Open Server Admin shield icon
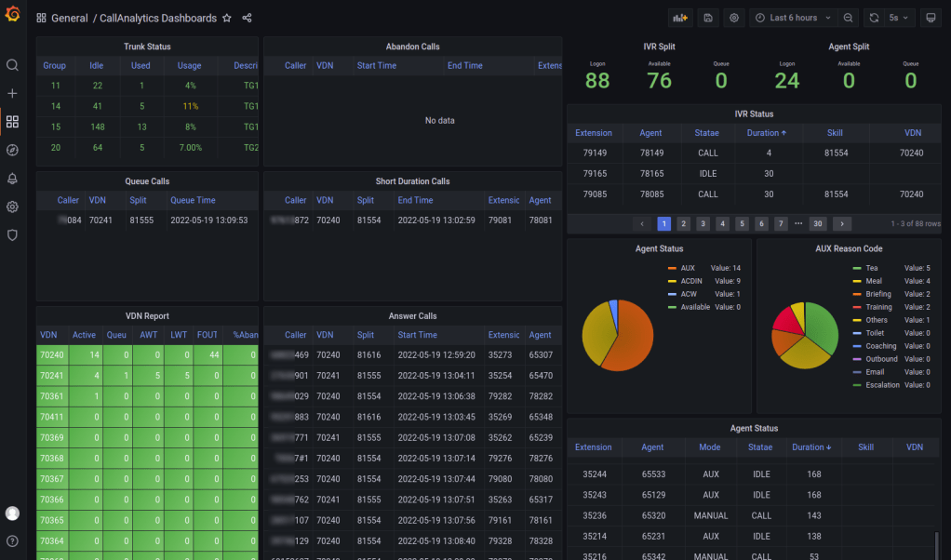 (x=12, y=235)
